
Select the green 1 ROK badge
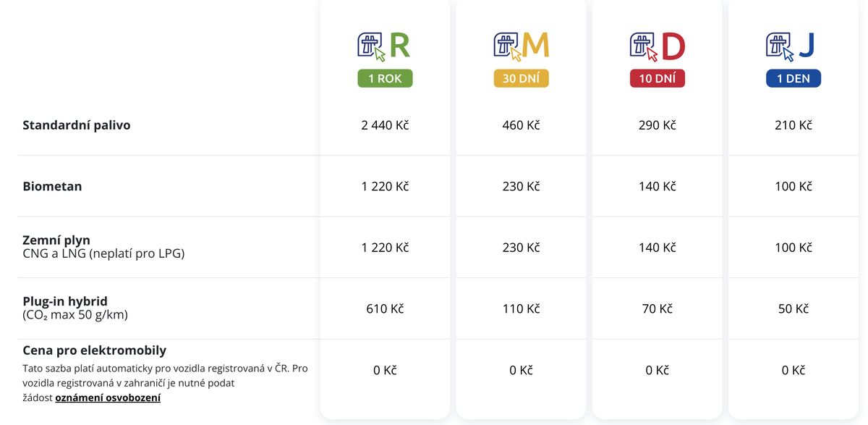pyautogui.click(x=385, y=79)
